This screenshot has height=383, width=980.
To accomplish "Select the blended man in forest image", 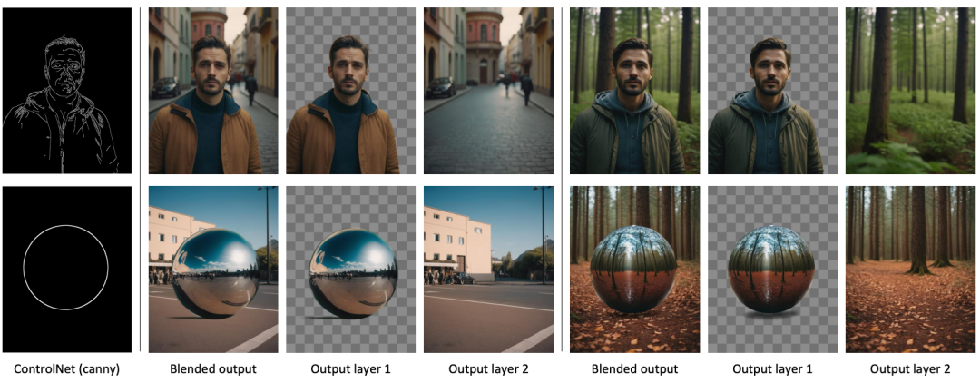I will (634, 91).
